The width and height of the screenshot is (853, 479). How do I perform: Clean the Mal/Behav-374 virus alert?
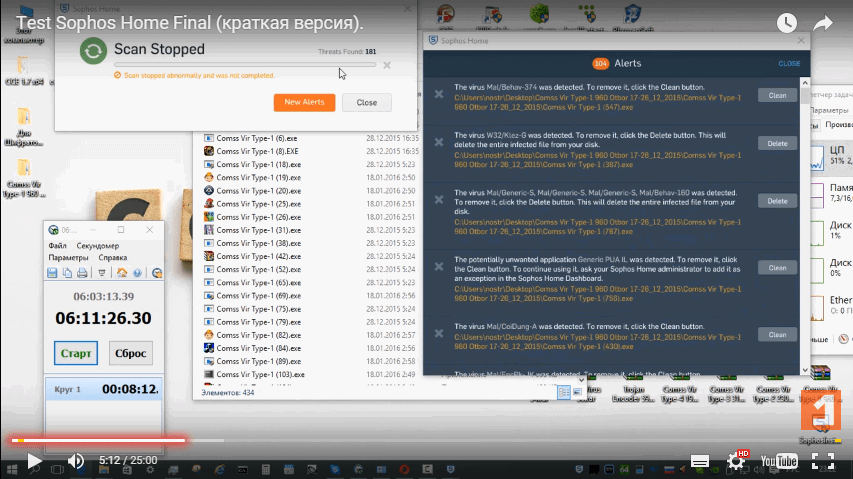tap(777, 95)
